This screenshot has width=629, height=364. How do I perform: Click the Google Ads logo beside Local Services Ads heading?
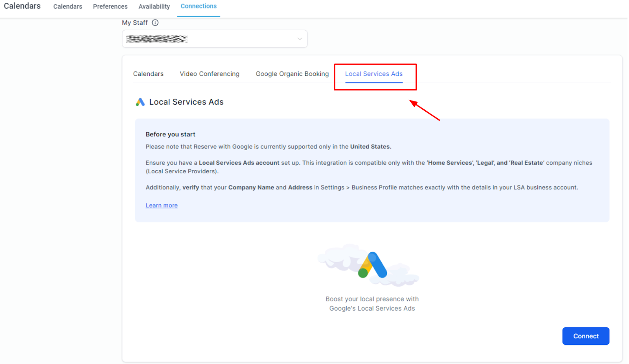[x=140, y=102]
